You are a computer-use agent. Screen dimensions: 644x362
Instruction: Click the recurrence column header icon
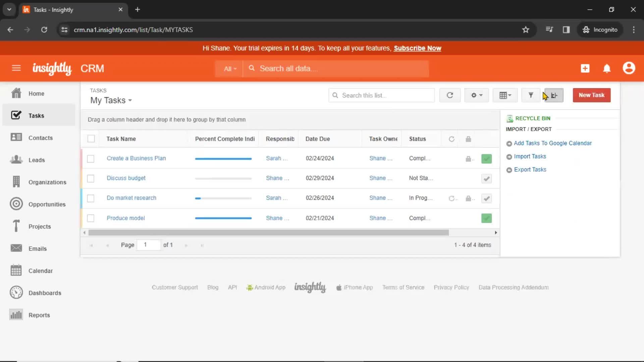(451, 139)
